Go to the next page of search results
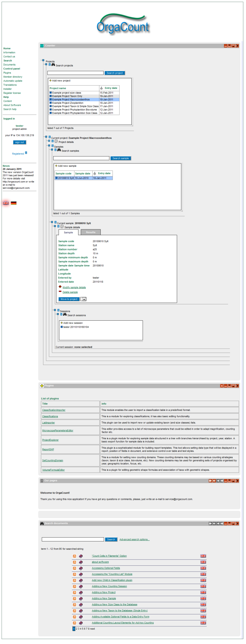Viewport: 246px width, 644px height. (92, 629)
